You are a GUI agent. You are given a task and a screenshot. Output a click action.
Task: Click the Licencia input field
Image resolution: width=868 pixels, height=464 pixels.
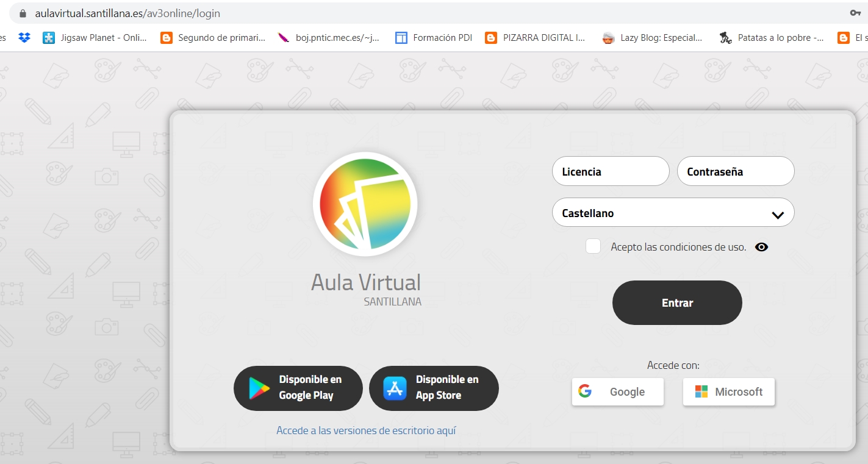[610, 171]
